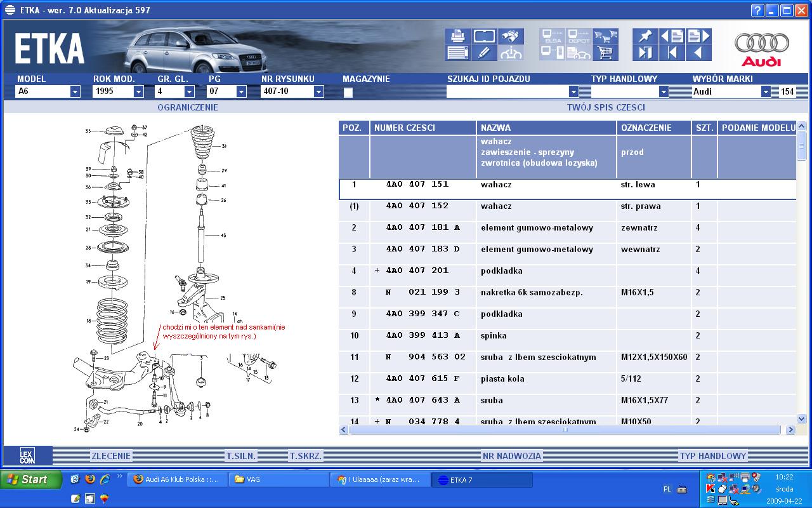The width and height of the screenshot is (812, 508).
Task: Jump to first with bar-arrow icon
Action: [672, 53]
